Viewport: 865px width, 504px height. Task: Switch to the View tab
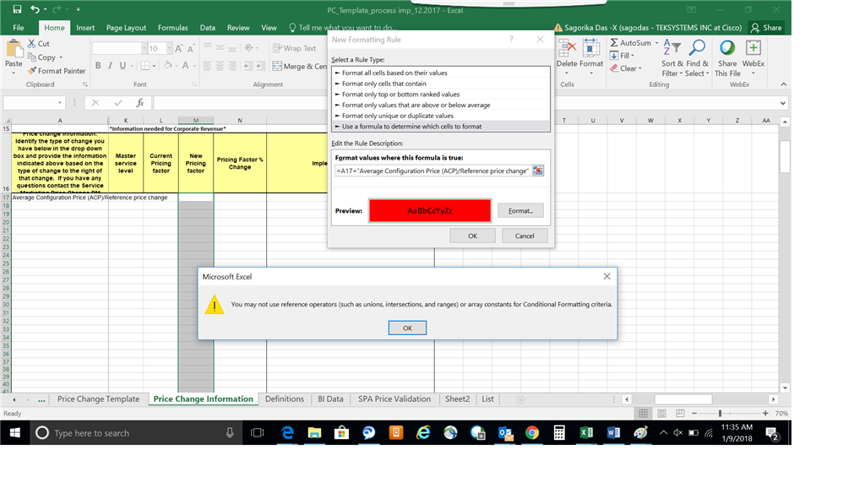coord(269,28)
